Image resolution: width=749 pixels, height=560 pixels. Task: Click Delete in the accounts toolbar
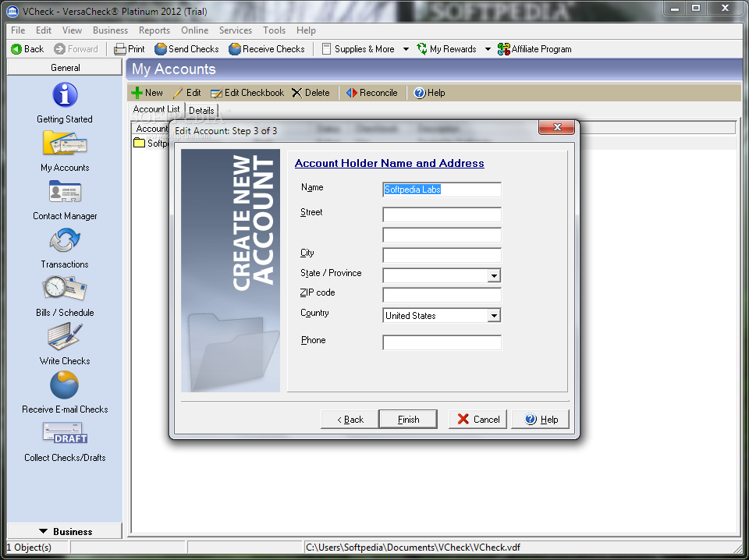311,93
